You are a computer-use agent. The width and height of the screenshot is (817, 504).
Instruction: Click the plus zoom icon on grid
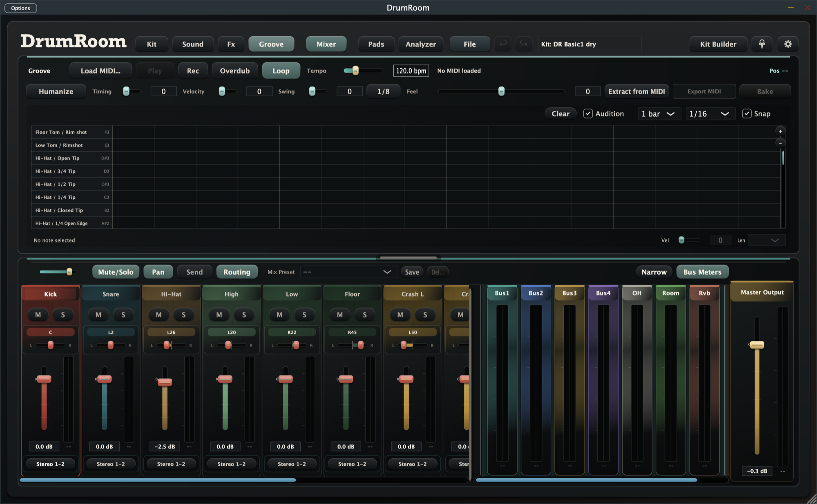[x=780, y=131]
